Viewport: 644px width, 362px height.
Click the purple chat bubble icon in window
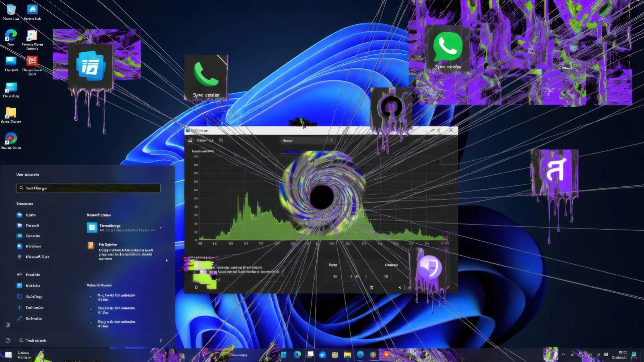pyautogui.click(x=429, y=267)
